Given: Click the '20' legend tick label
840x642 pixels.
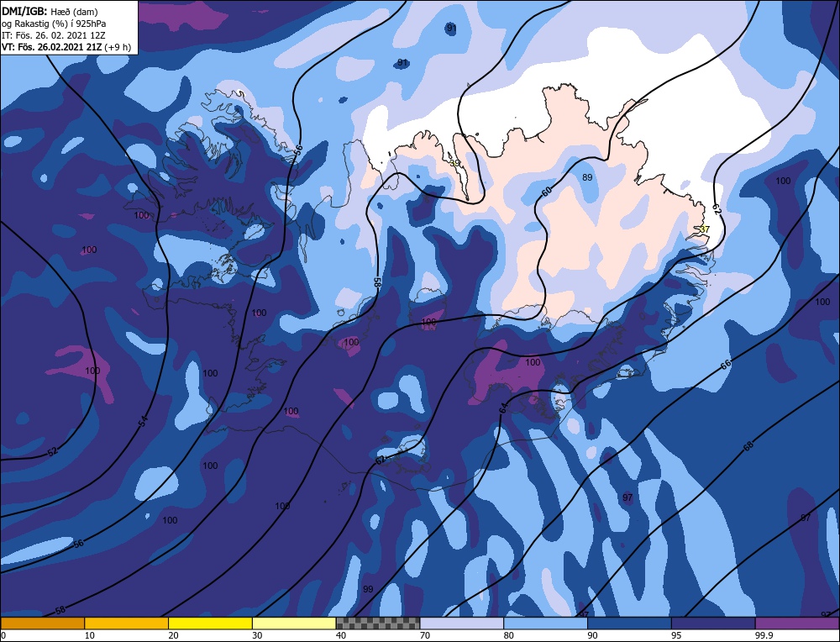Looking at the screenshot, I should (174, 635).
